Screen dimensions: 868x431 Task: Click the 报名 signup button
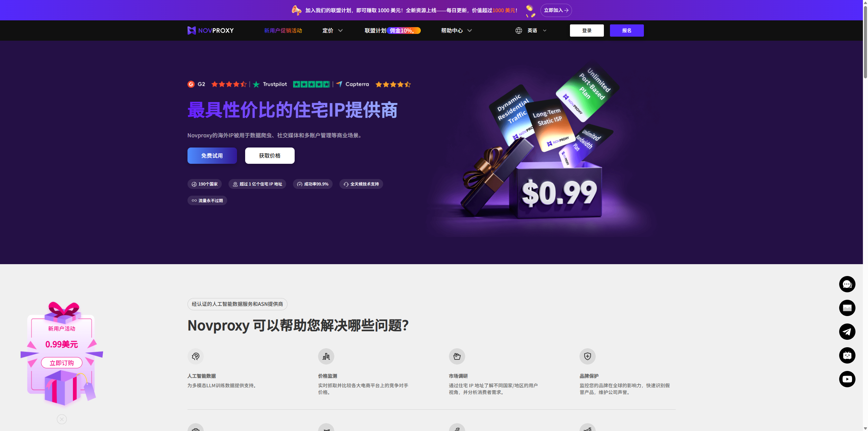627,31
